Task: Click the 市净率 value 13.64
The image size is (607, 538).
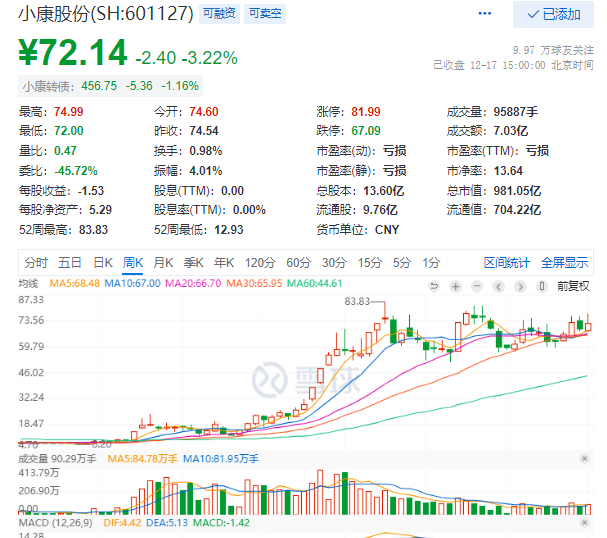Action: click(508, 171)
